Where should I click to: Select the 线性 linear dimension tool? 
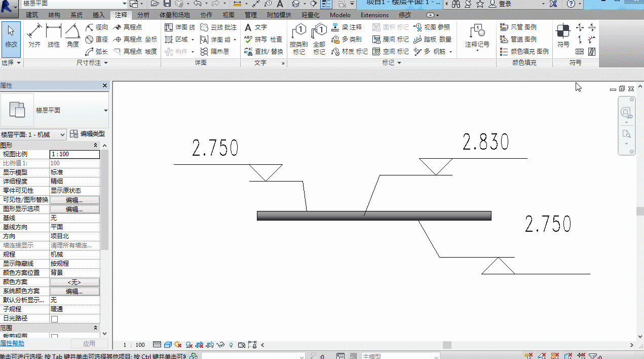pyautogui.click(x=54, y=37)
